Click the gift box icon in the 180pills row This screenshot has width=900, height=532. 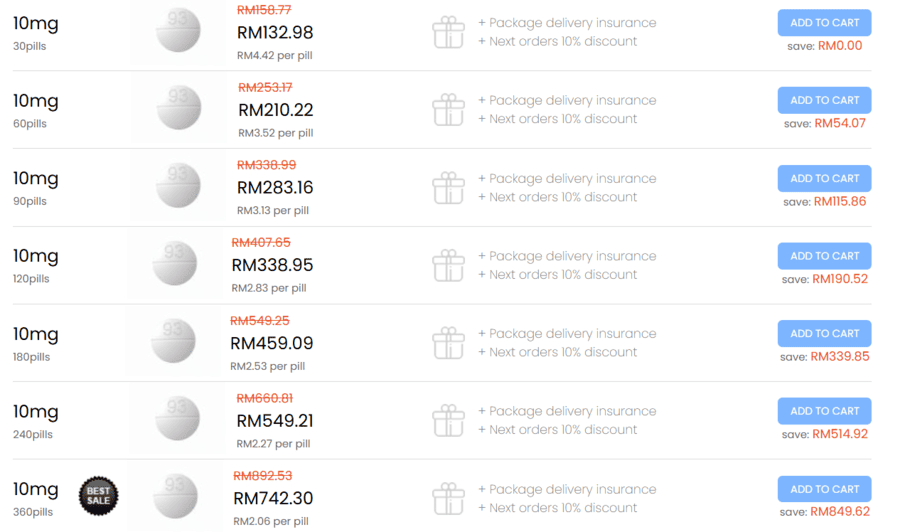coord(448,343)
